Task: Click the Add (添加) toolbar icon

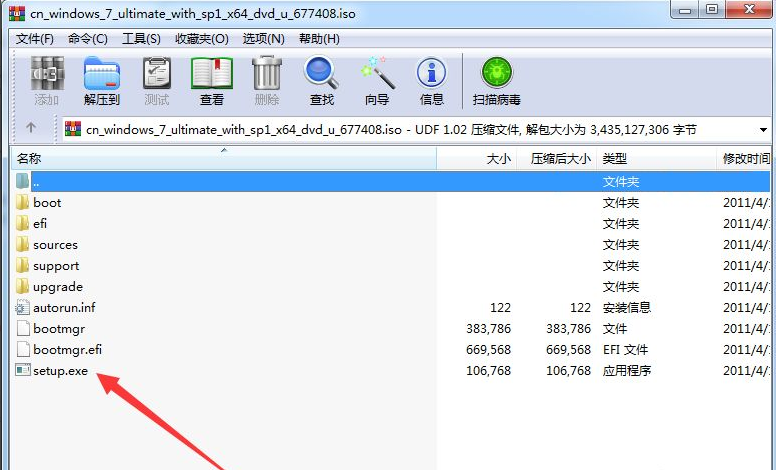Action: [x=47, y=73]
